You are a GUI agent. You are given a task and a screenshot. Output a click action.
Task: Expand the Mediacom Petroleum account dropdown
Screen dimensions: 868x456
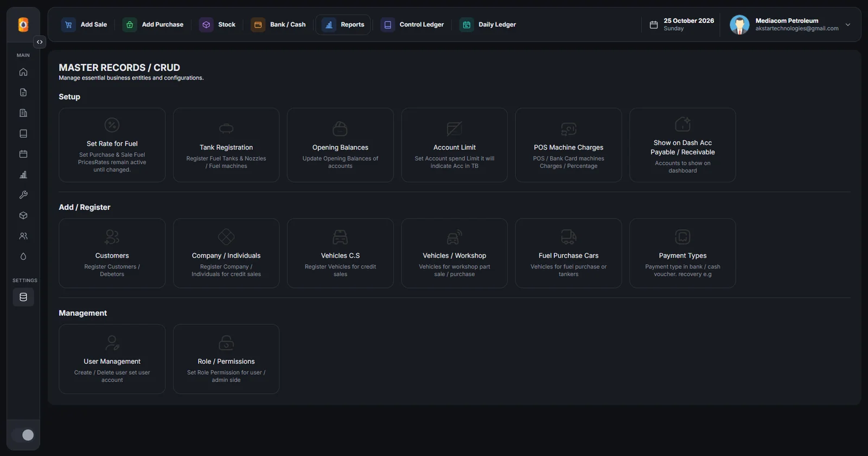point(848,25)
